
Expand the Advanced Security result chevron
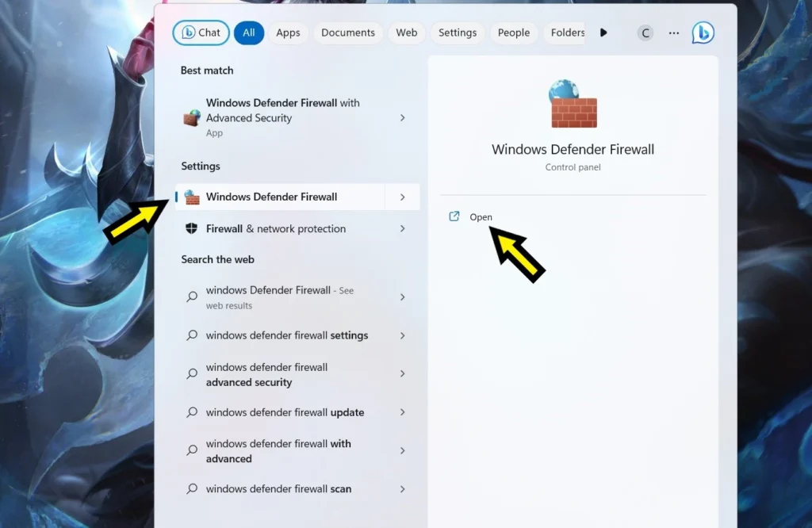coord(402,118)
